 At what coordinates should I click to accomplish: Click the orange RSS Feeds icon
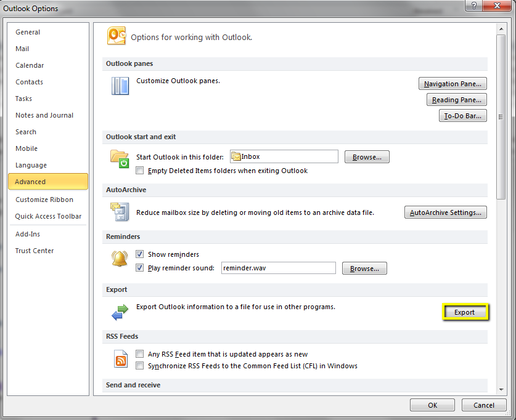point(120,360)
